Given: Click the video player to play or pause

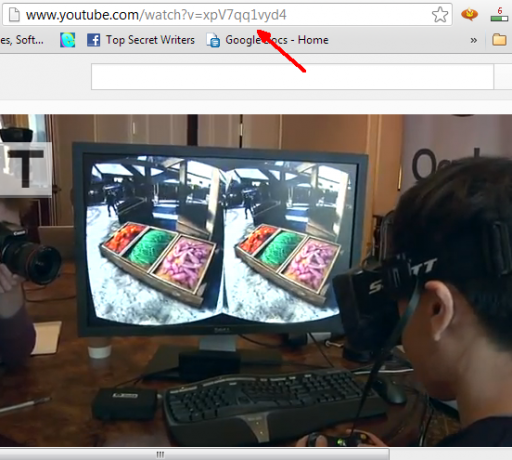Looking at the screenshot, I should click(256, 280).
